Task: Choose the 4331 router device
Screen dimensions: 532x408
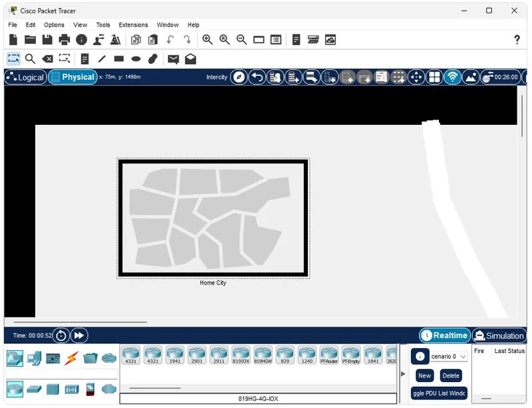Action: [130, 355]
